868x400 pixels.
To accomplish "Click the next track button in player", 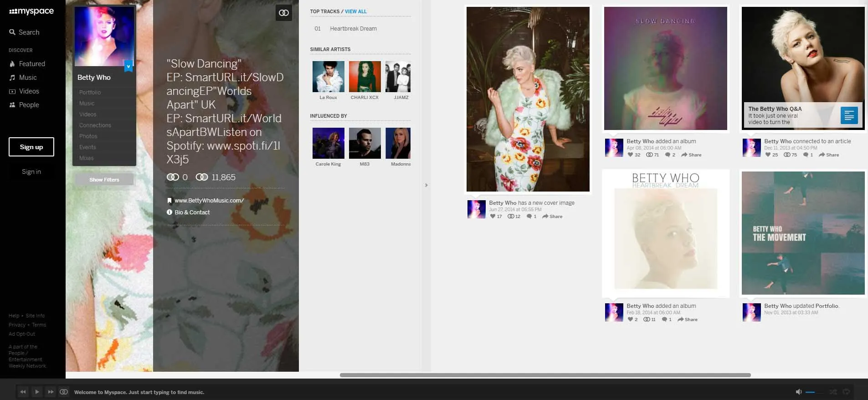I will [51, 392].
